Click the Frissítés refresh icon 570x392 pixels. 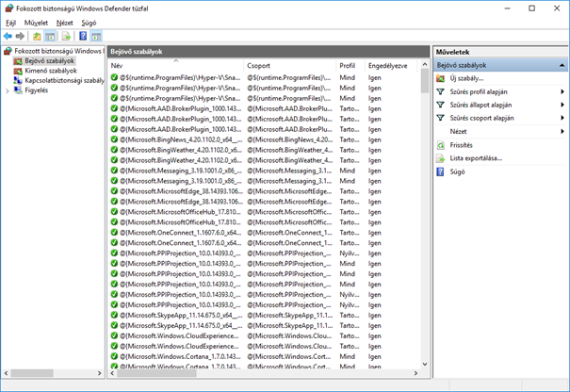pyautogui.click(x=441, y=145)
